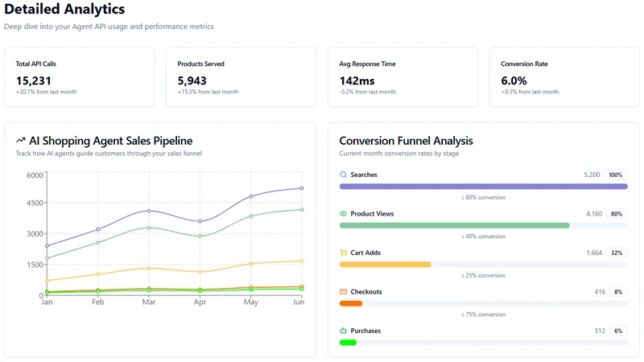Click the '+20.1% from last month' text
The height and width of the screenshot is (362, 644).
[47, 92]
